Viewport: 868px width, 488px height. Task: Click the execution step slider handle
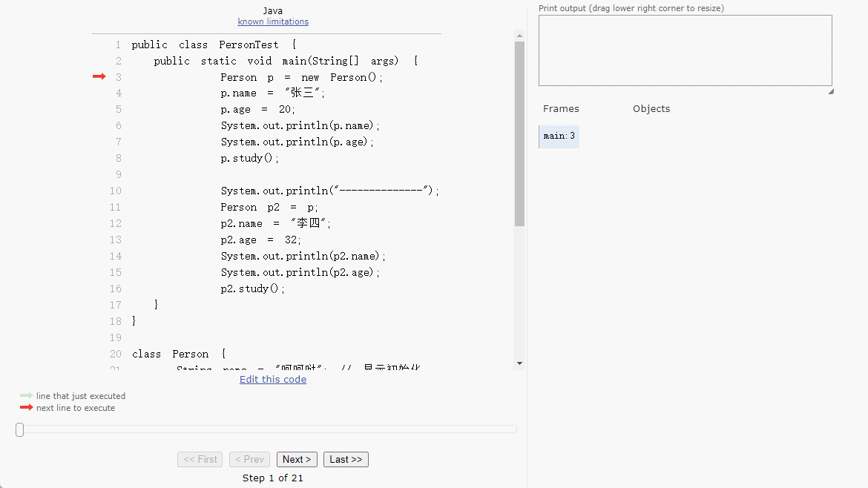[x=20, y=429]
